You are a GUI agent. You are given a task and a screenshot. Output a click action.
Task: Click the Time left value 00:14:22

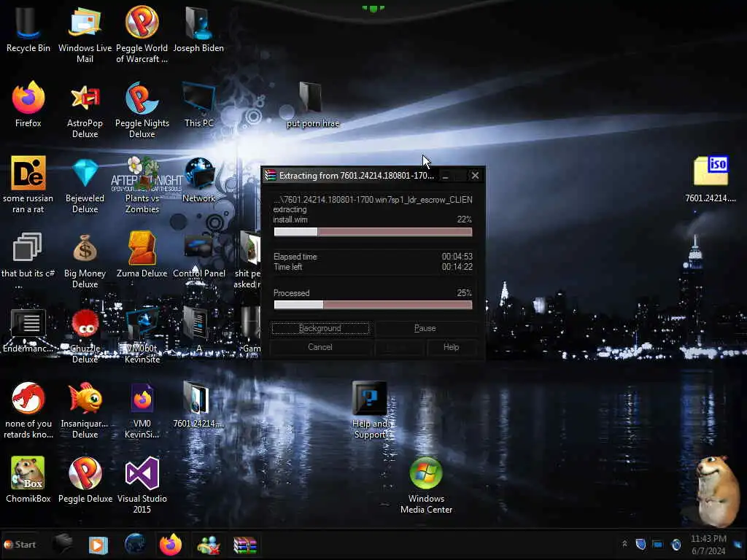[457, 267]
